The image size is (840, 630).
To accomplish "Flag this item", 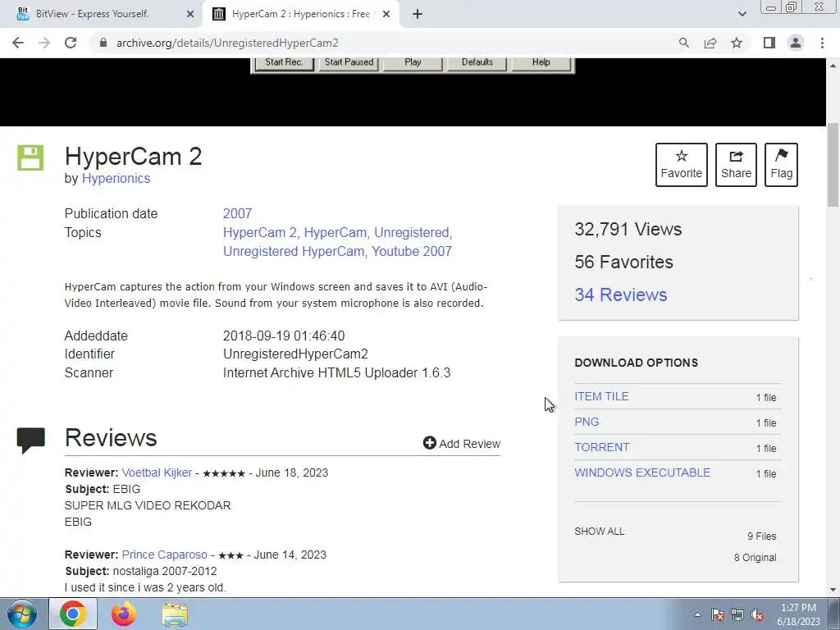I will pos(781,164).
